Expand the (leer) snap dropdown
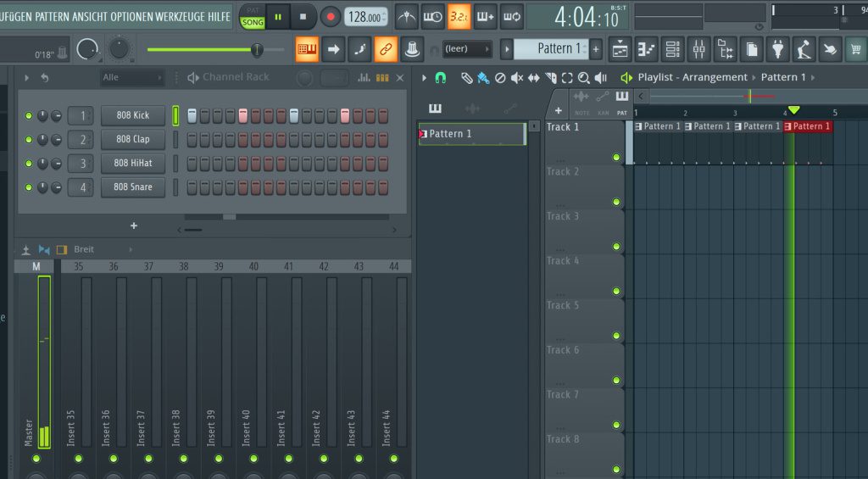Screen dimensions: 868x479 [x=467, y=49]
